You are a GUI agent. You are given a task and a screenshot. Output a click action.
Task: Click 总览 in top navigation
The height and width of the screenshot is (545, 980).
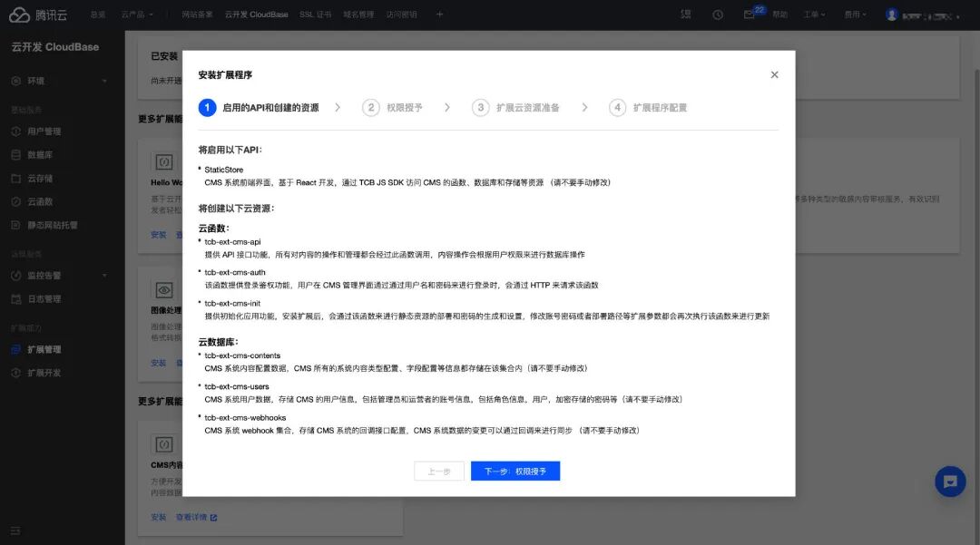coord(98,15)
